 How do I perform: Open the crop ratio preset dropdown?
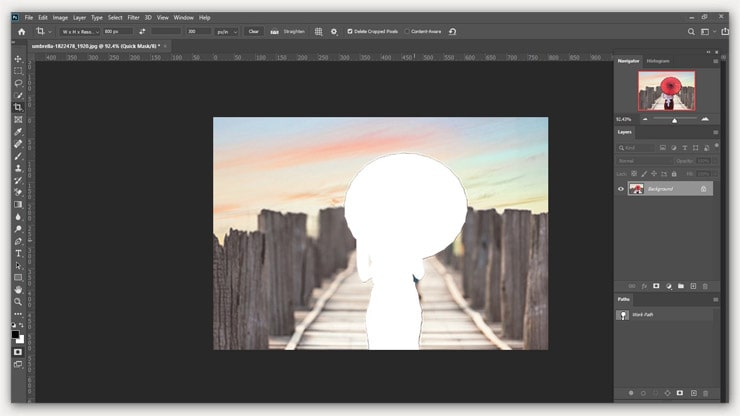point(78,32)
